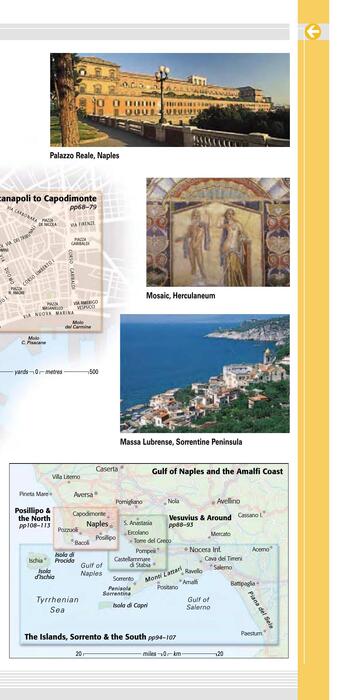Click the miles/km scale bar
The image size is (364, 700).
[149, 654]
